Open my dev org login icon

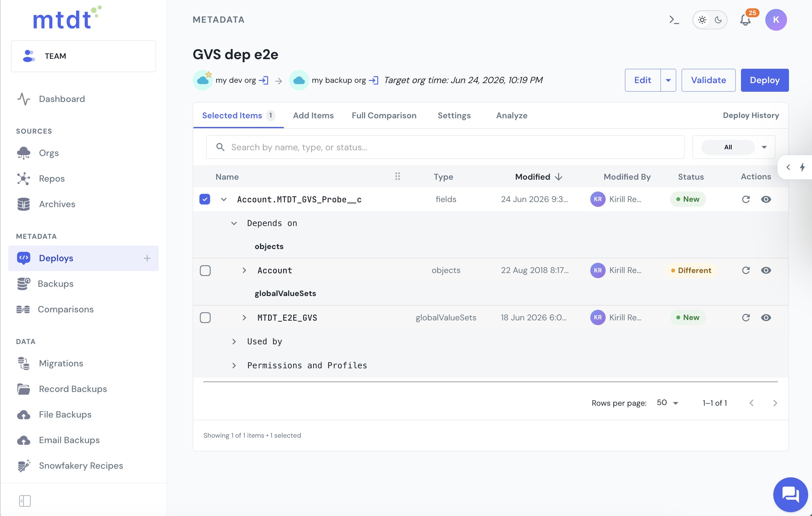[264, 80]
